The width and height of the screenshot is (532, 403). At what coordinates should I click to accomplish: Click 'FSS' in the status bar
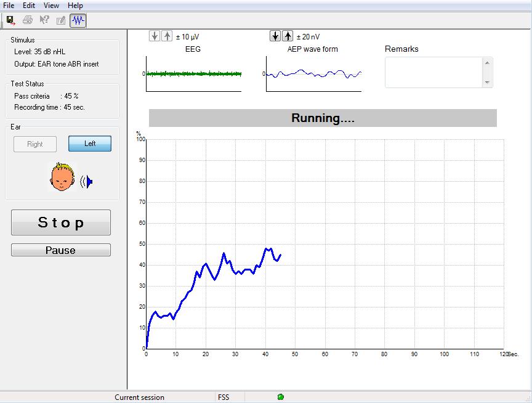point(224,397)
